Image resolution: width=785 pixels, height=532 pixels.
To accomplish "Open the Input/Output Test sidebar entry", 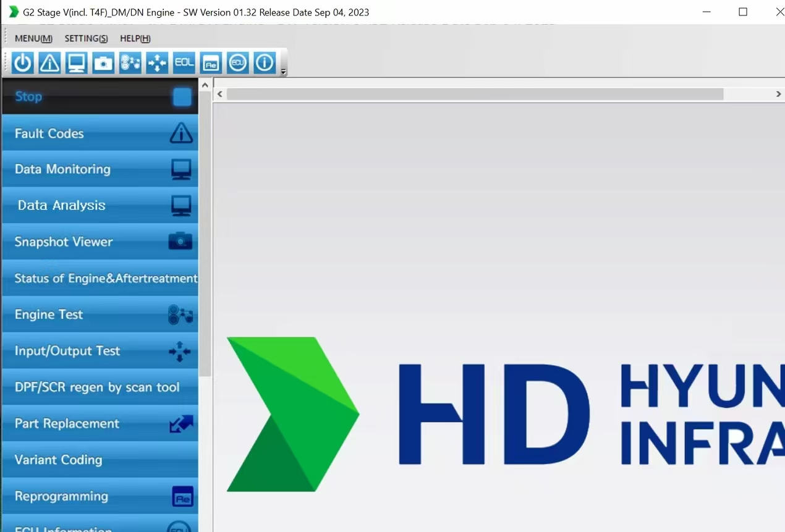I will [x=100, y=351].
